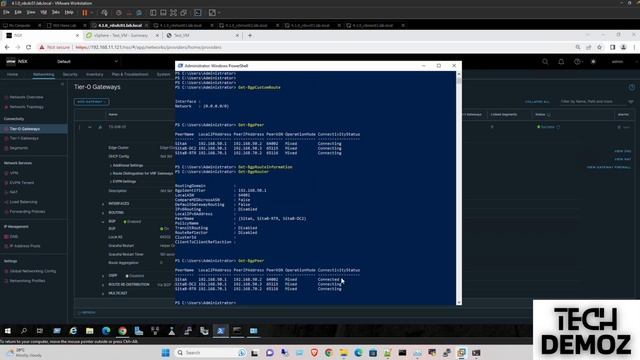Bookmark this page with the star icon
This screenshot has height=360, width=640.
pos(599,47)
